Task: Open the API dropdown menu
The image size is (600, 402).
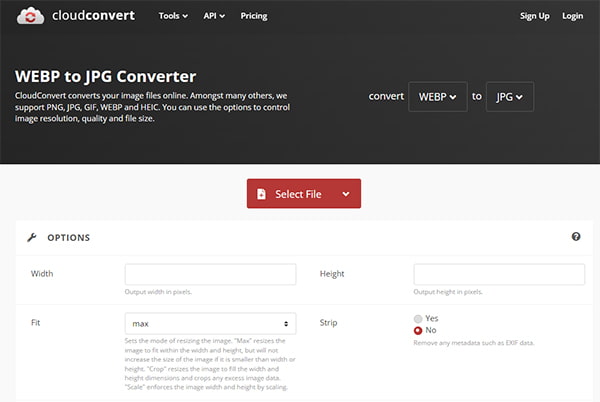Action: coord(214,16)
